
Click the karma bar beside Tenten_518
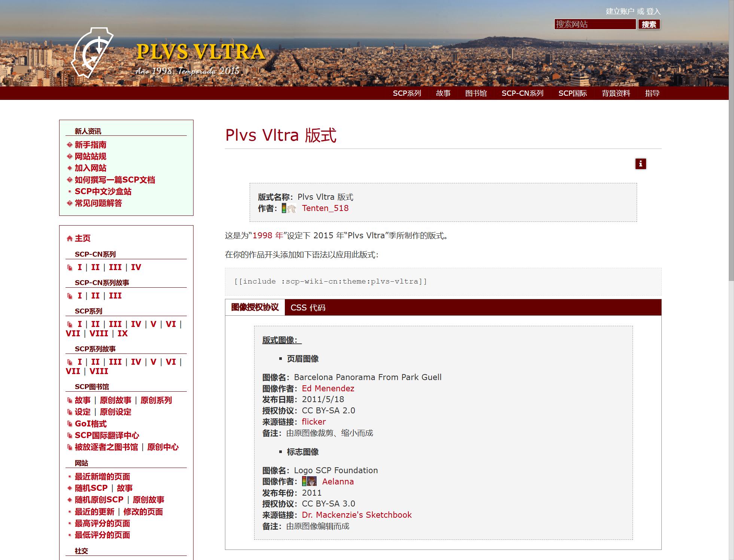pyautogui.click(x=284, y=208)
